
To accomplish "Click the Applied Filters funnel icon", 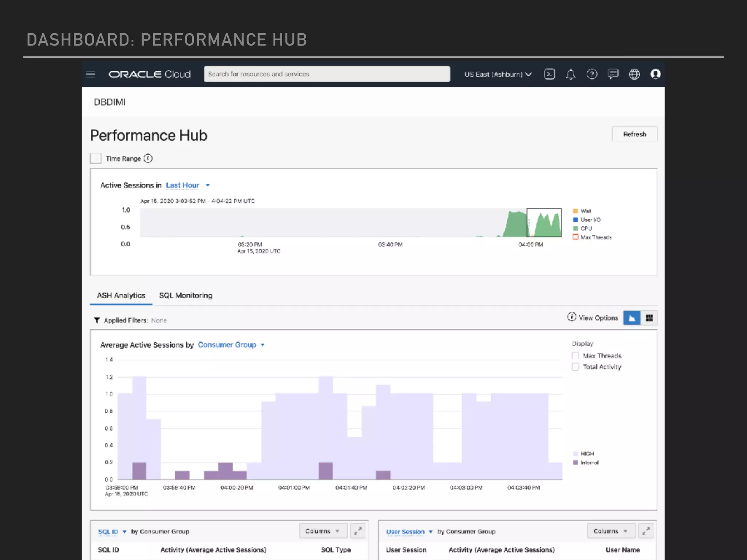I will pos(97,320).
